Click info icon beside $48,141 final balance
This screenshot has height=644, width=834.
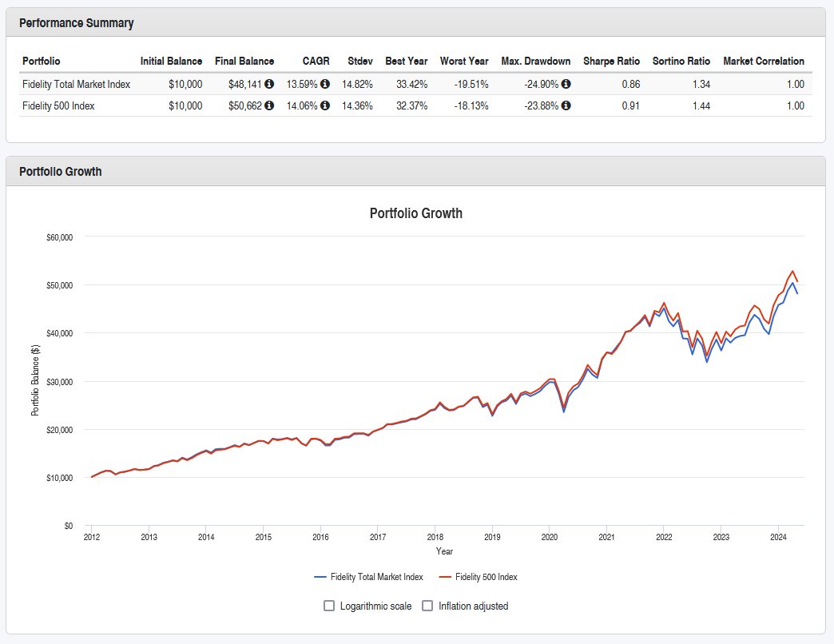coord(269,84)
